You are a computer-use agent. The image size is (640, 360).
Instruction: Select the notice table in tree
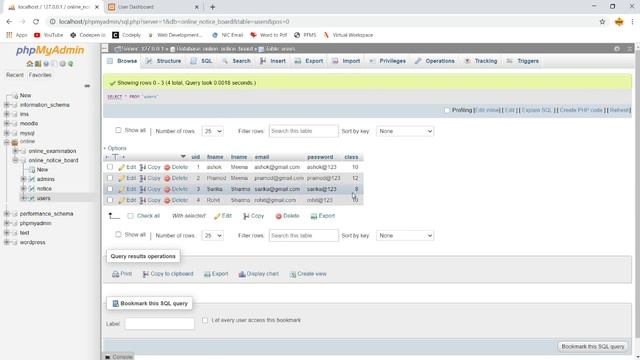[x=44, y=189]
